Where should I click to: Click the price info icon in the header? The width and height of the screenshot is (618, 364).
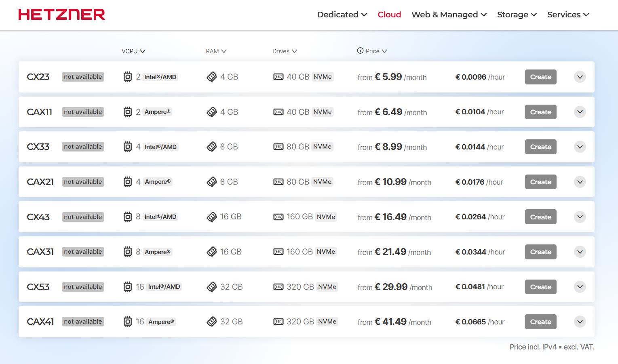(360, 51)
